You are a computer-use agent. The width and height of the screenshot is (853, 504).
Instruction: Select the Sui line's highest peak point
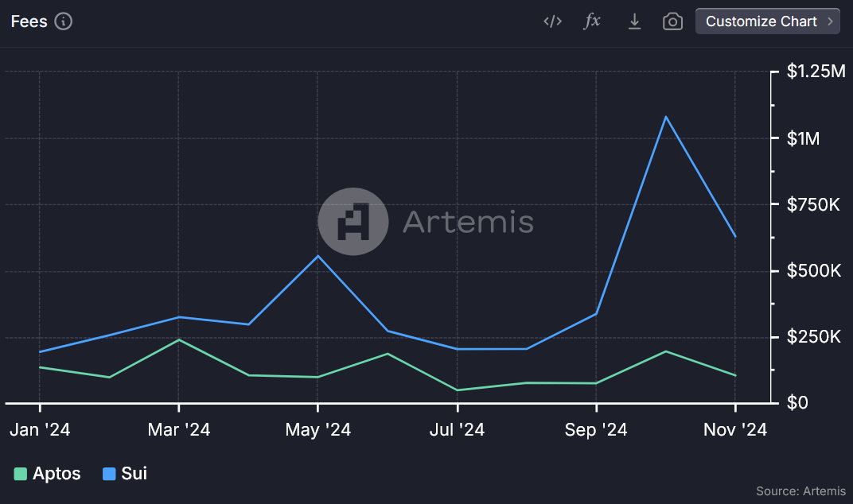point(665,117)
